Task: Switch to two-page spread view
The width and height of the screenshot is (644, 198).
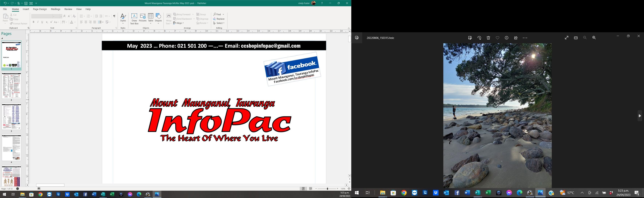Action: [x=310, y=188]
